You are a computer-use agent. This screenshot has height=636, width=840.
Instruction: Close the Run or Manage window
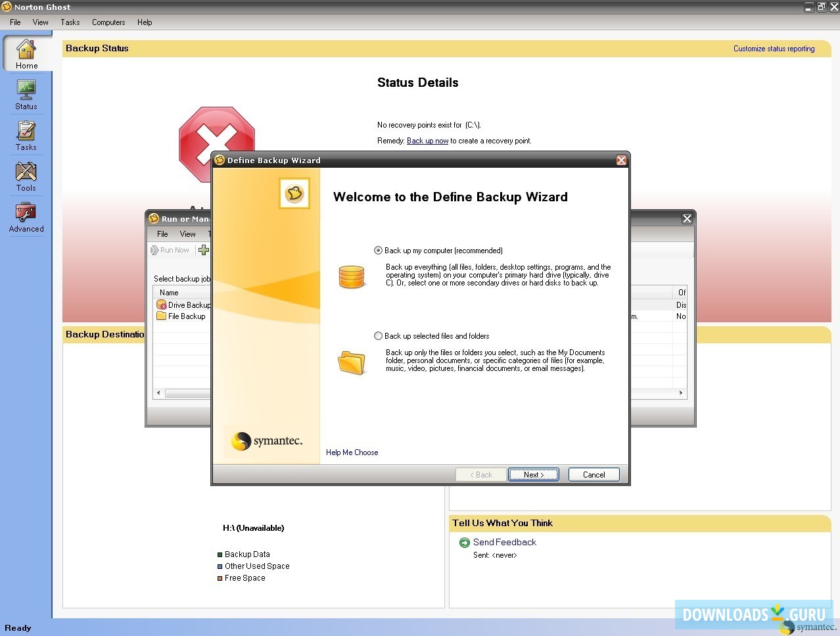click(x=687, y=219)
